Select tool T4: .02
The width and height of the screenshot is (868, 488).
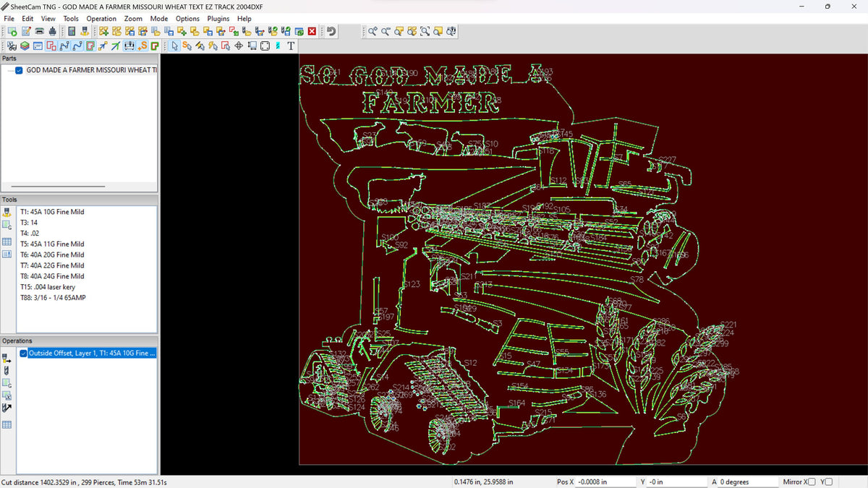(x=30, y=234)
